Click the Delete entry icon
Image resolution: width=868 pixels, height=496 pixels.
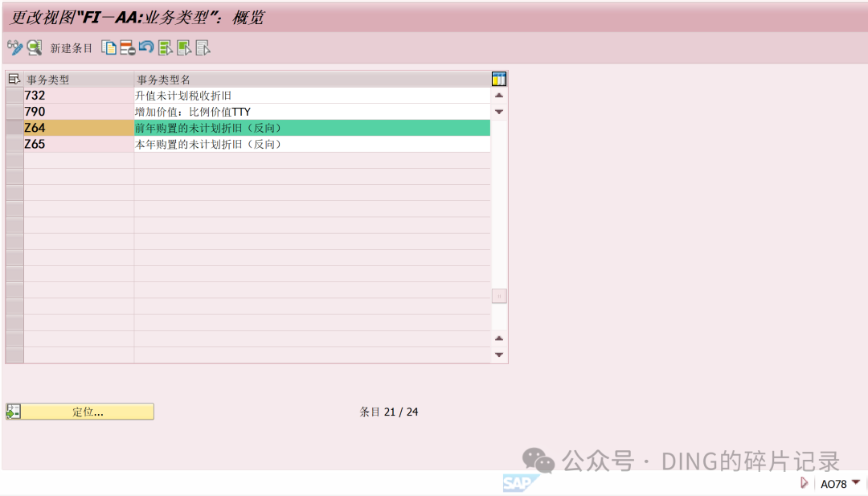click(128, 47)
